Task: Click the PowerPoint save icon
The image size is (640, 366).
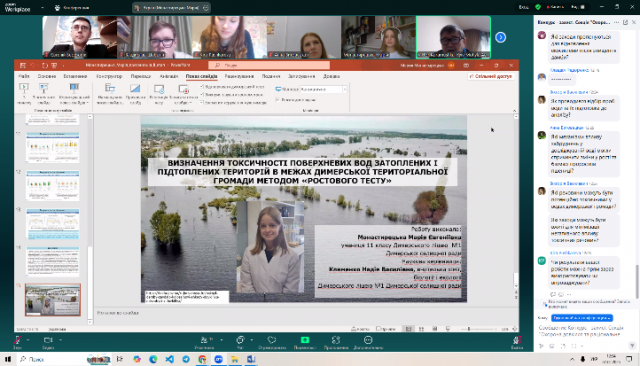Action: click(x=23, y=65)
